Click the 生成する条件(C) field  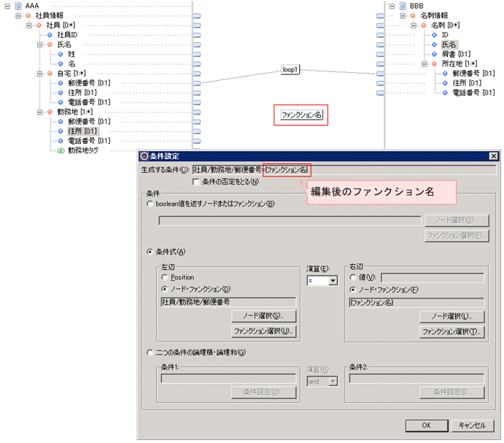344,170
